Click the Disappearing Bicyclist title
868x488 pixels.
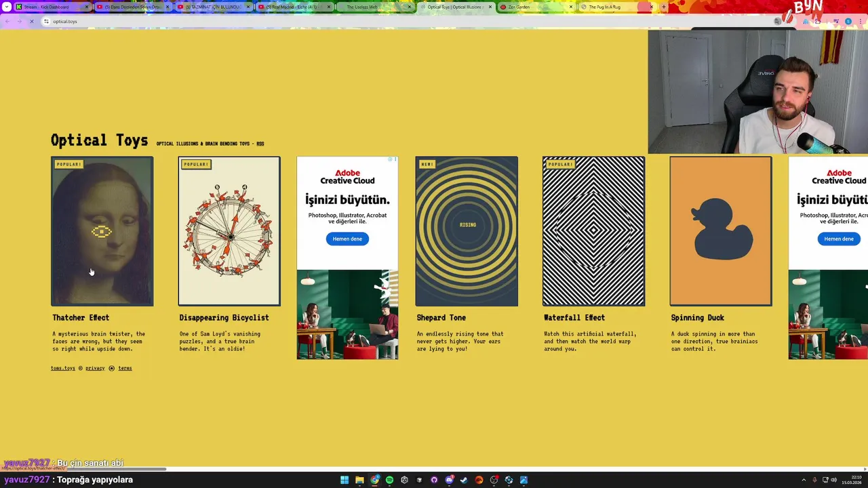point(224,318)
